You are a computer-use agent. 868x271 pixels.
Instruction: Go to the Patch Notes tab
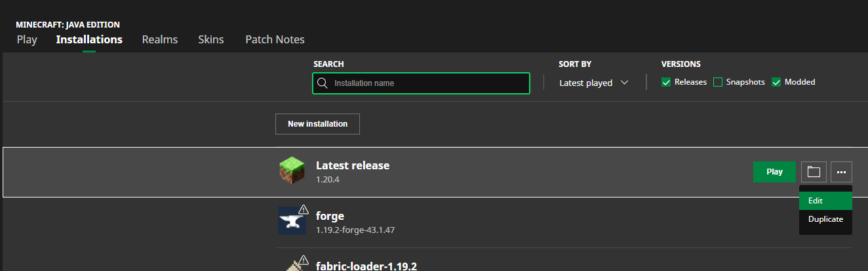(275, 39)
